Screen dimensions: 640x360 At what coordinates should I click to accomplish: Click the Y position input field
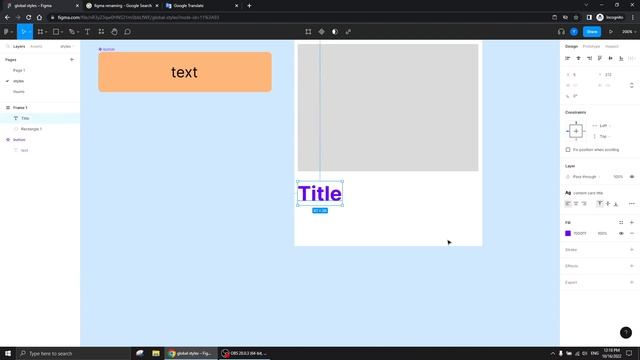coord(611,75)
